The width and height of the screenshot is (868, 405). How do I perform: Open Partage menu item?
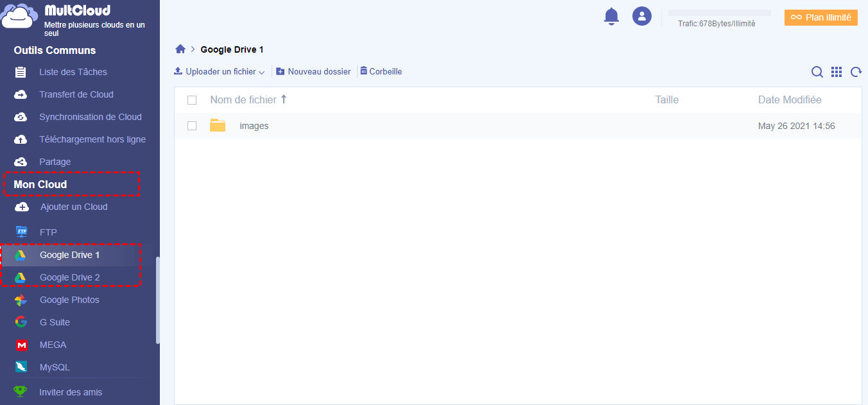pyautogui.click(x=55, y=162)
